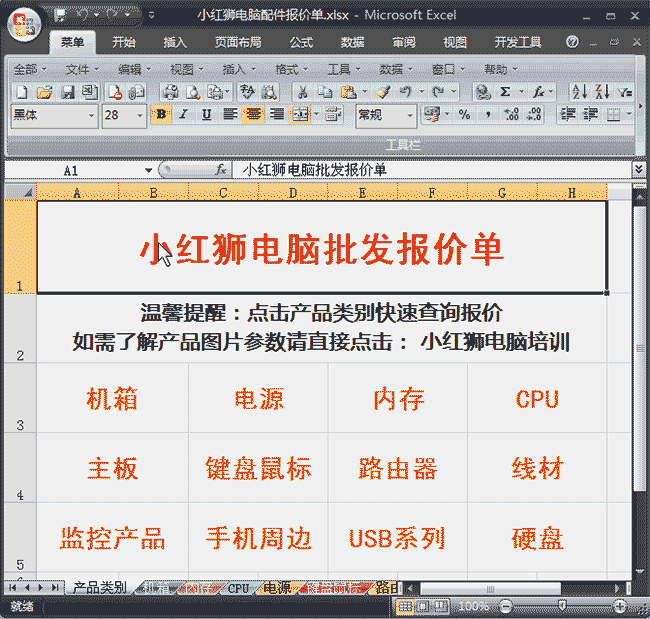Click the zoom slider handle

(x=562, y=606)
